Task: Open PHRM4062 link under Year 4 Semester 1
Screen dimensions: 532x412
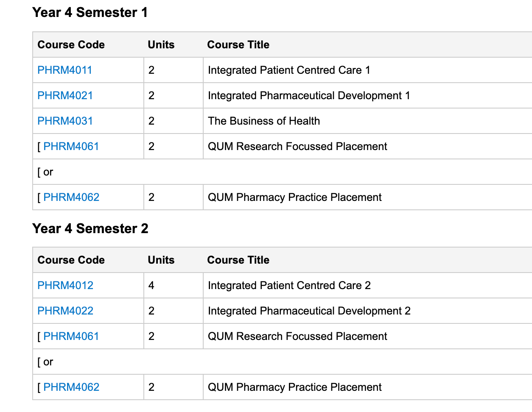Action: (x=71, y=197)
